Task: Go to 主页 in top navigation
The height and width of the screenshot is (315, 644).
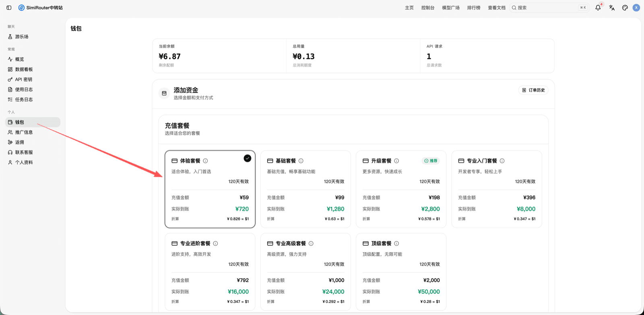Action: 409,8
